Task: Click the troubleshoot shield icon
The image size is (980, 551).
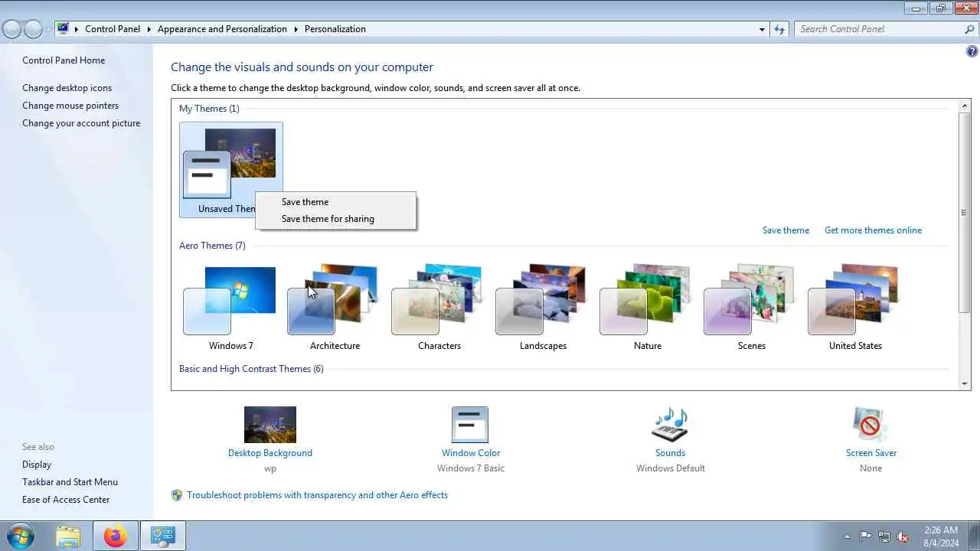Action: tap(177, 495)
